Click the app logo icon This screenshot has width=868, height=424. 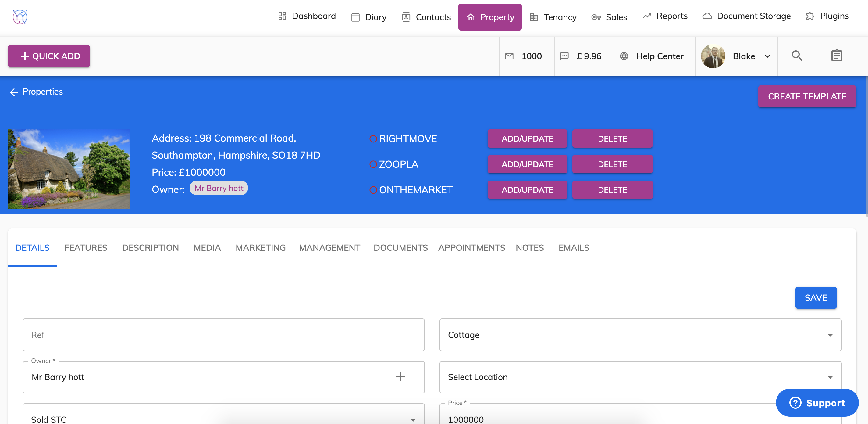pos(20,17)
